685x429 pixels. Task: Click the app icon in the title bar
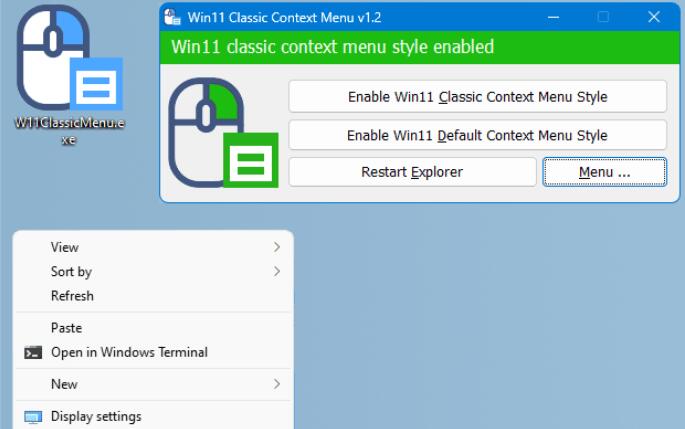tap(172, 17)
